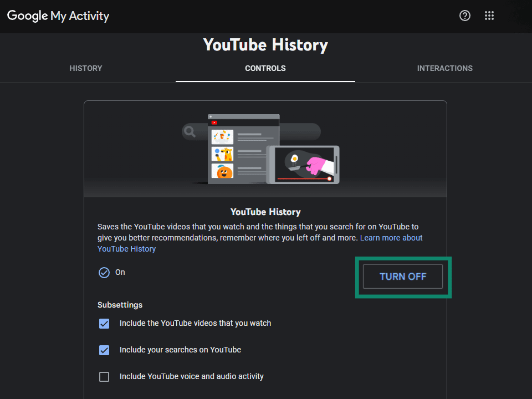
Task: Select the CONTROLS tab
Action: [x=265, y=68]
